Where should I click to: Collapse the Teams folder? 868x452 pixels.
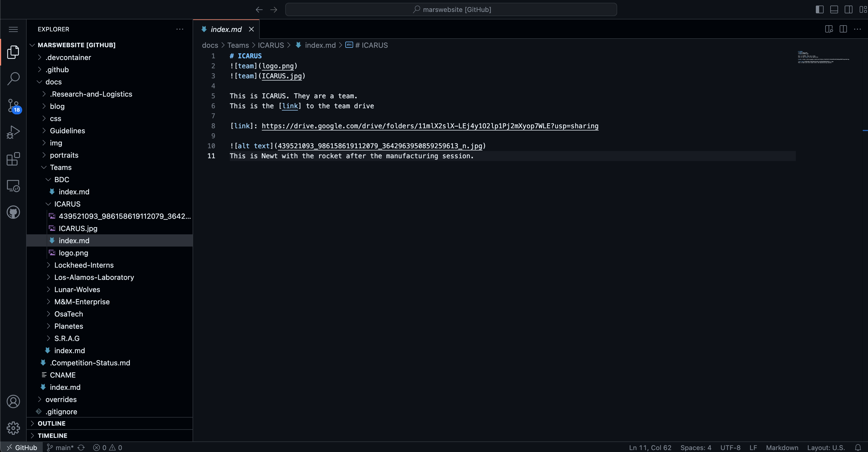[x=110, y=167]
